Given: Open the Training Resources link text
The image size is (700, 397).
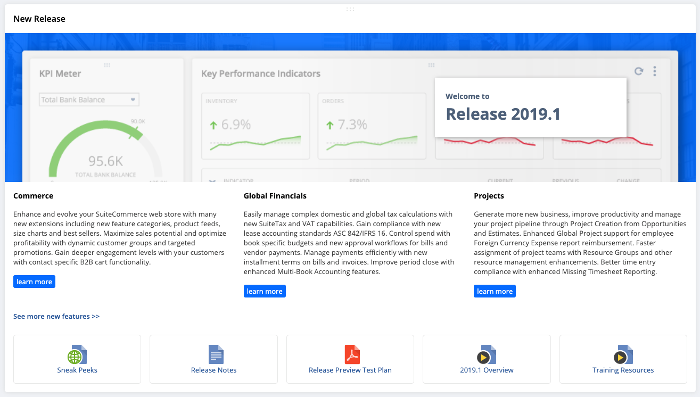Looking at the screenshot, I should [623, 370].
